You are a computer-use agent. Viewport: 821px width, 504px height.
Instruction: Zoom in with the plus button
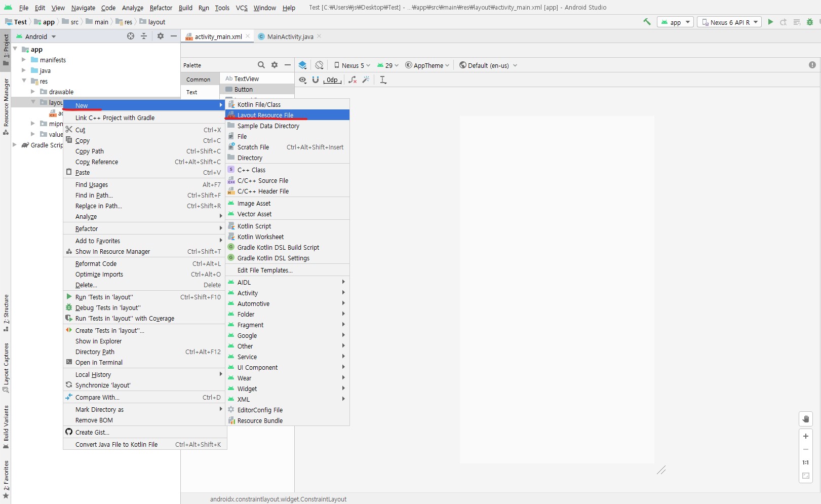click(806, 436)
